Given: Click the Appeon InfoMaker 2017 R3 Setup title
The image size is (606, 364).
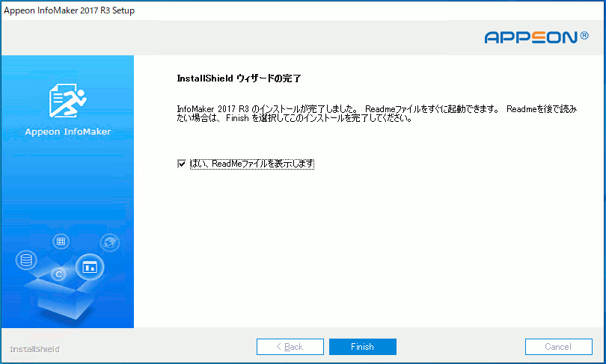Looking at the screenshot, I should (69, 10).
